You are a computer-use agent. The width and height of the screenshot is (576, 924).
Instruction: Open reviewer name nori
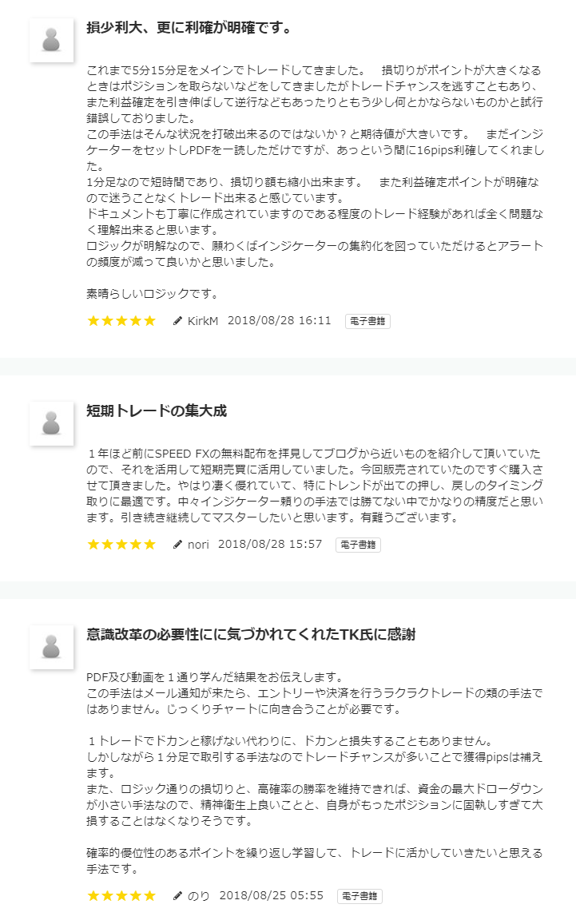coord(198,545)
